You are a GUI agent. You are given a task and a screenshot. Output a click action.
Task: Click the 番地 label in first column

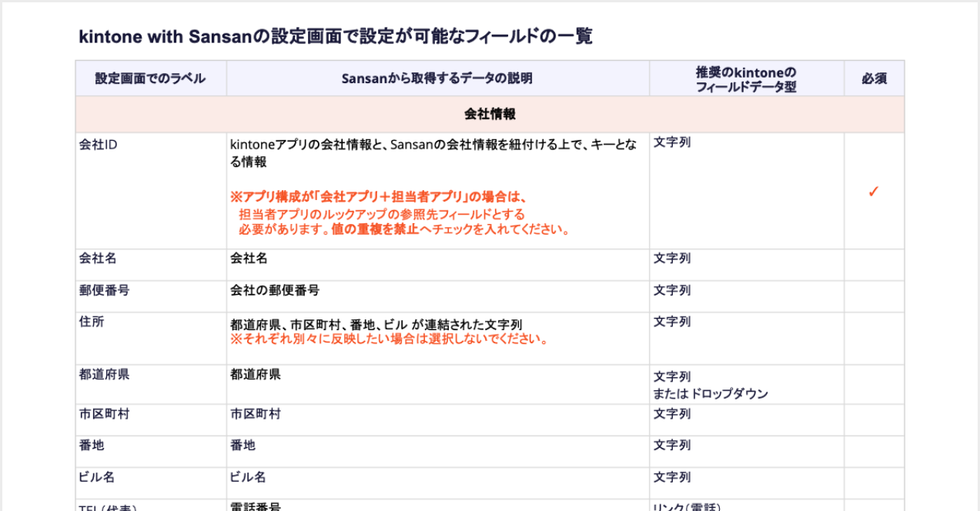pos(92,445)
